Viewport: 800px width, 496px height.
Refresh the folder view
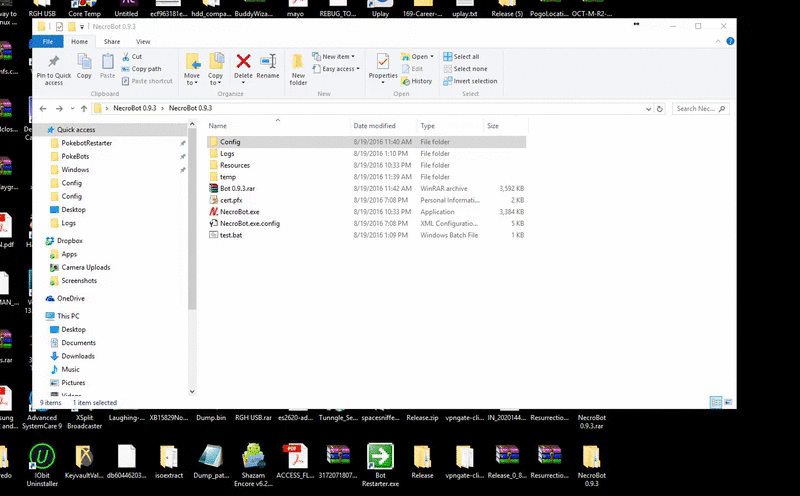click(660, 109)
